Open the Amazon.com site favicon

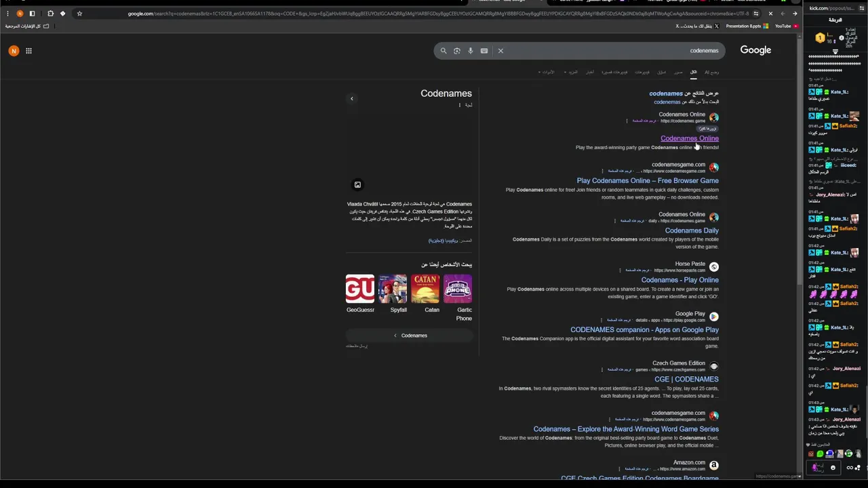coord(713,466)
